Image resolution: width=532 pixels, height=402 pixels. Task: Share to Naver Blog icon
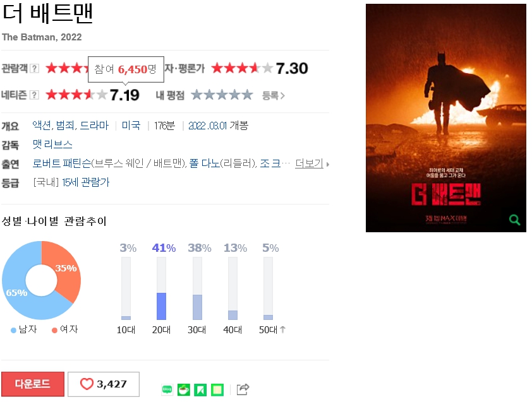(167, 390)
